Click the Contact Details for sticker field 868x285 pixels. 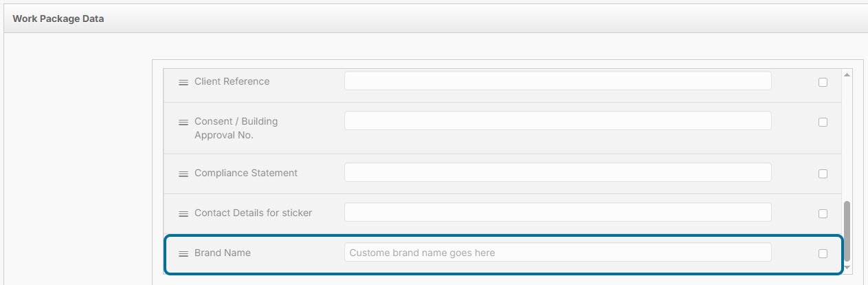tap(557, 213)
